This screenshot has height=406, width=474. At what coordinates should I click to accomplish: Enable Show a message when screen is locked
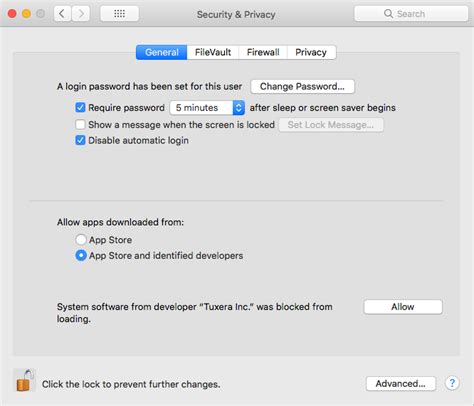tap(80, 124)
